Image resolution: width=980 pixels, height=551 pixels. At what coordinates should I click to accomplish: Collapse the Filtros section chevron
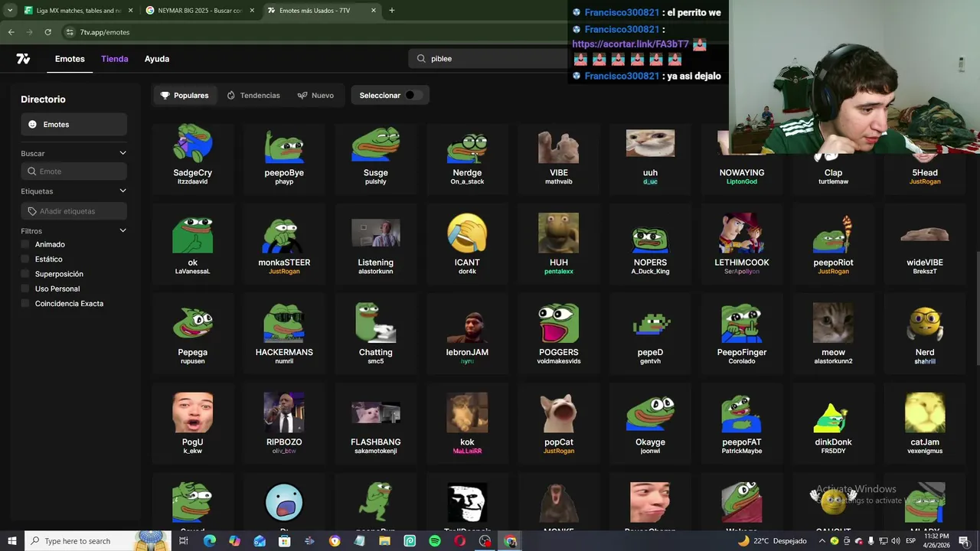tap(122, 231)
